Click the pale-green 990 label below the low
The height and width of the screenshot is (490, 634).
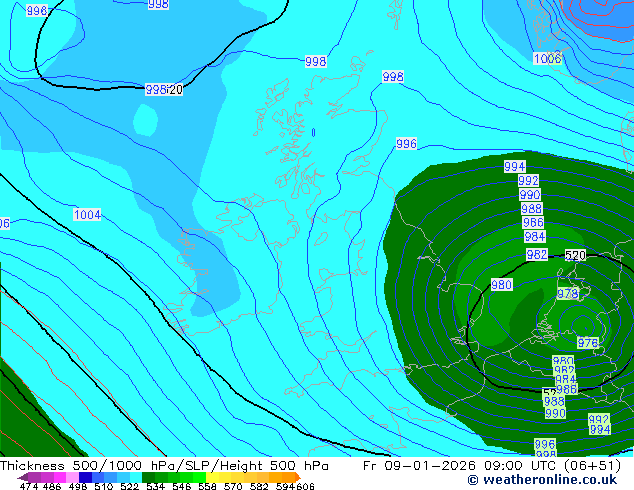pos(555,413)
